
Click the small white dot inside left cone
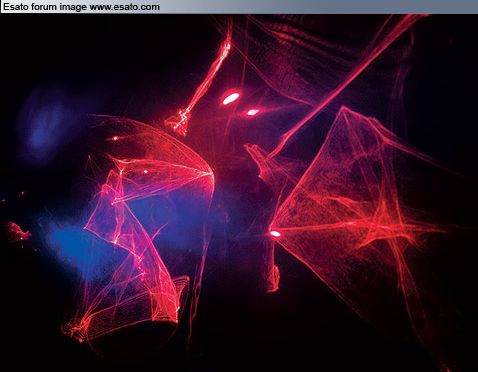tap(146, 172)
